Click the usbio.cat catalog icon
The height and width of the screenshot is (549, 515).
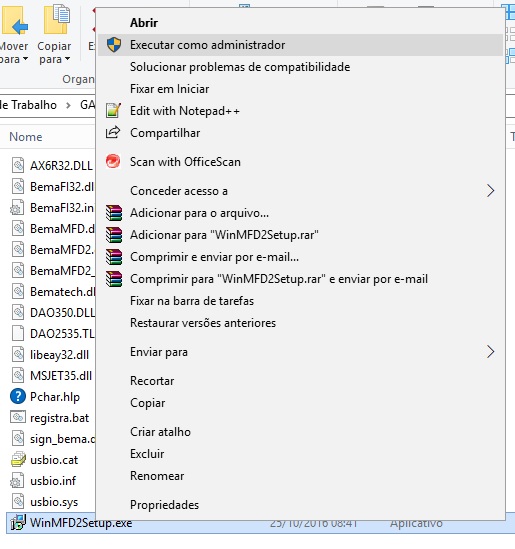[18, 459]
